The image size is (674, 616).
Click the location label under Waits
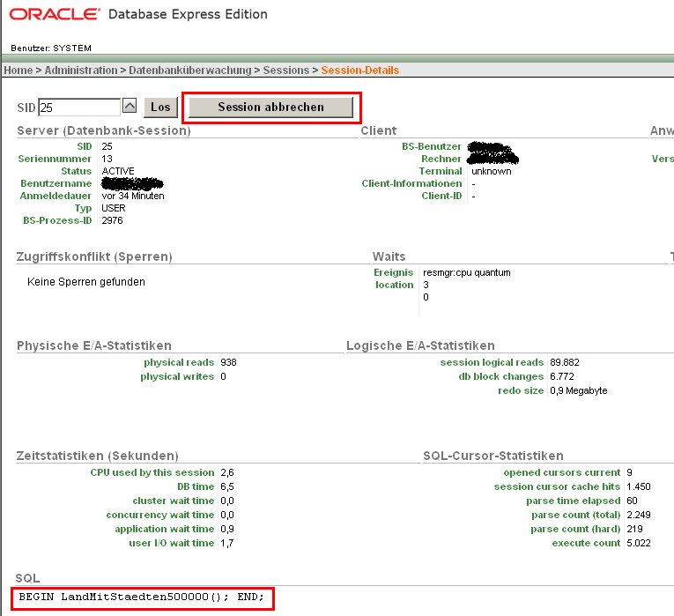coord(394,285)
